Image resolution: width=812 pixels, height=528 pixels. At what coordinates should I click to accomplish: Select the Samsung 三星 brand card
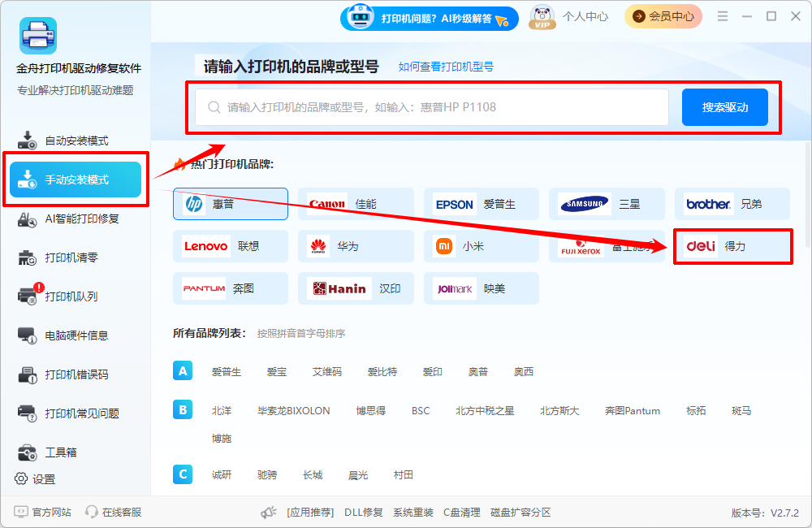pos(607,204)
